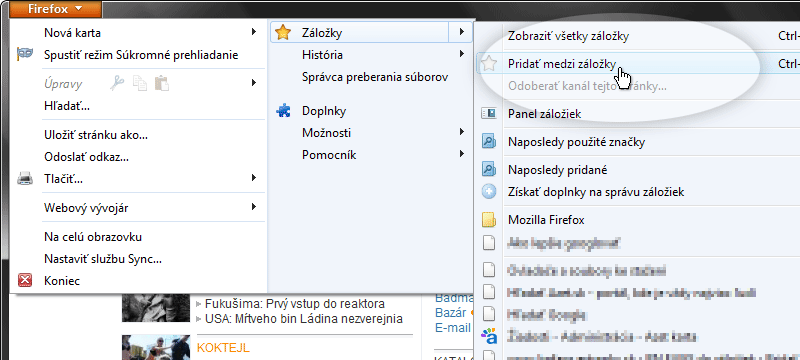Open Webový vývojár menu entry
This screenshot has width=800, height=360.
tap(86, 208)
